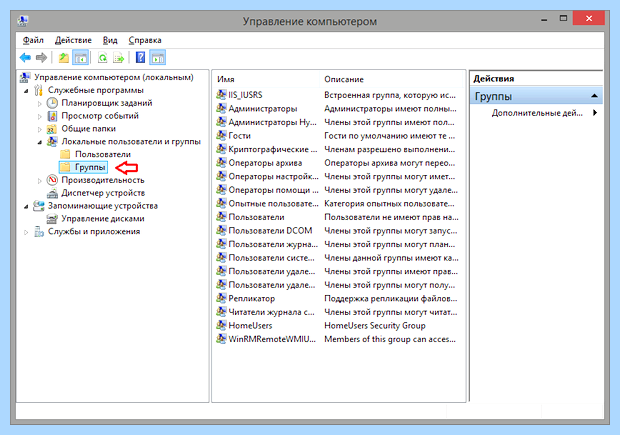This screenshot has width=620, height=435.
Task: Click the Производительность icon
Action: pyautogui.click(x=52, y=180)
